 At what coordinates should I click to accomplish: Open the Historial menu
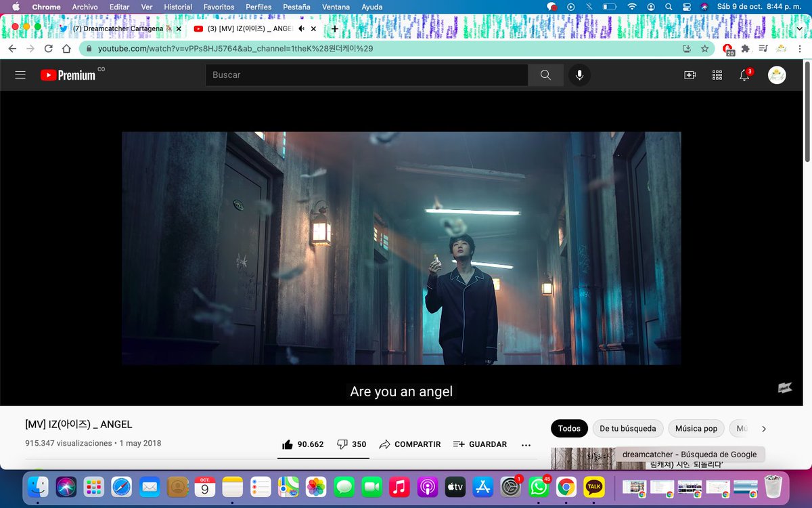[178, 7]
